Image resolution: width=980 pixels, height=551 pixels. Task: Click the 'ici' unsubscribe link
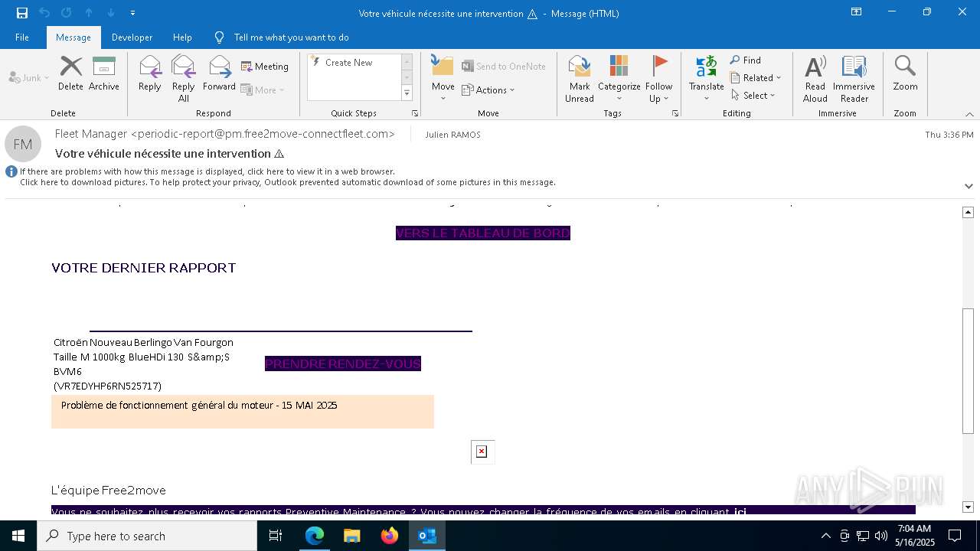[740, 511]
